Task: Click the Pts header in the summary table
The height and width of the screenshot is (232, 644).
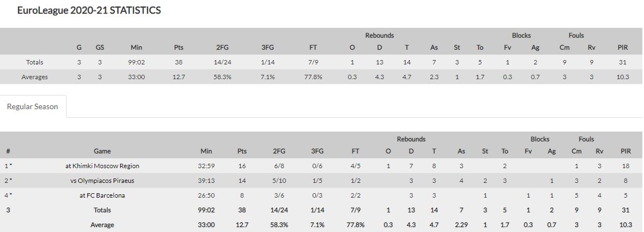Action: click(178, 47)
